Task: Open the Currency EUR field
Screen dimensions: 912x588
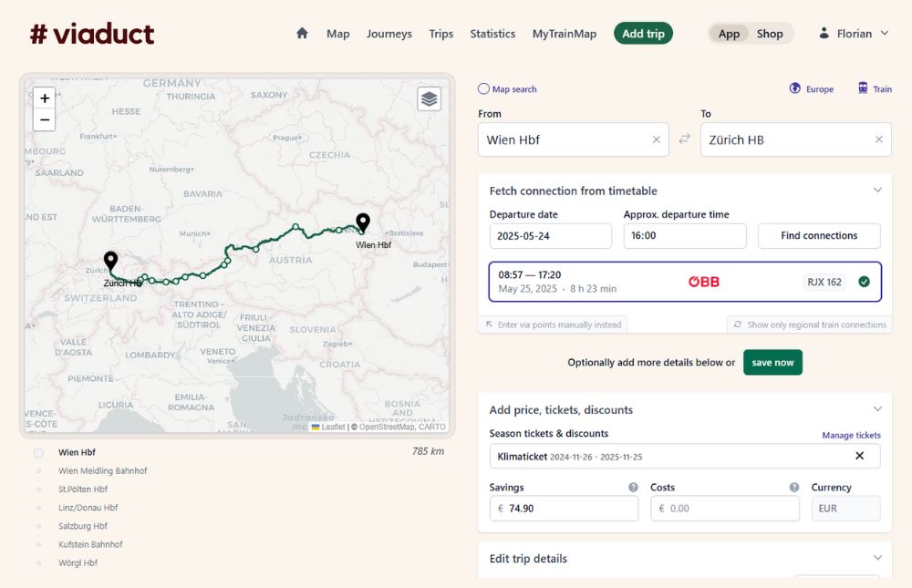Action: [x=845, y=509]
